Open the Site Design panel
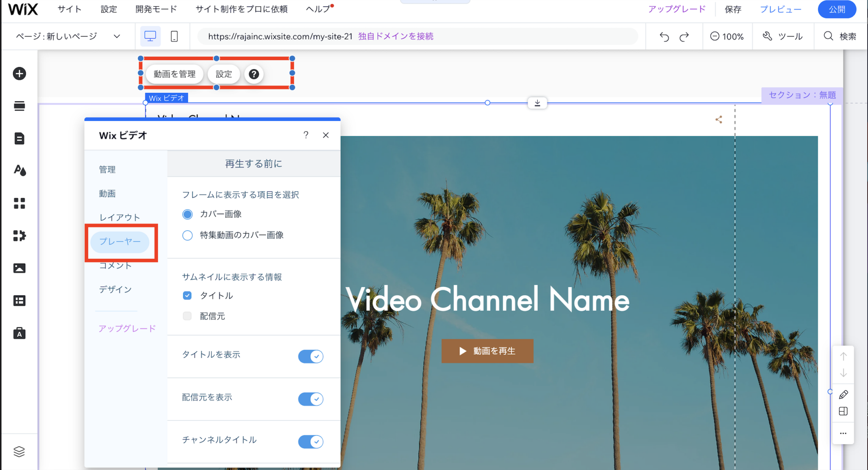The image size is (868, 470). [19, 170]
